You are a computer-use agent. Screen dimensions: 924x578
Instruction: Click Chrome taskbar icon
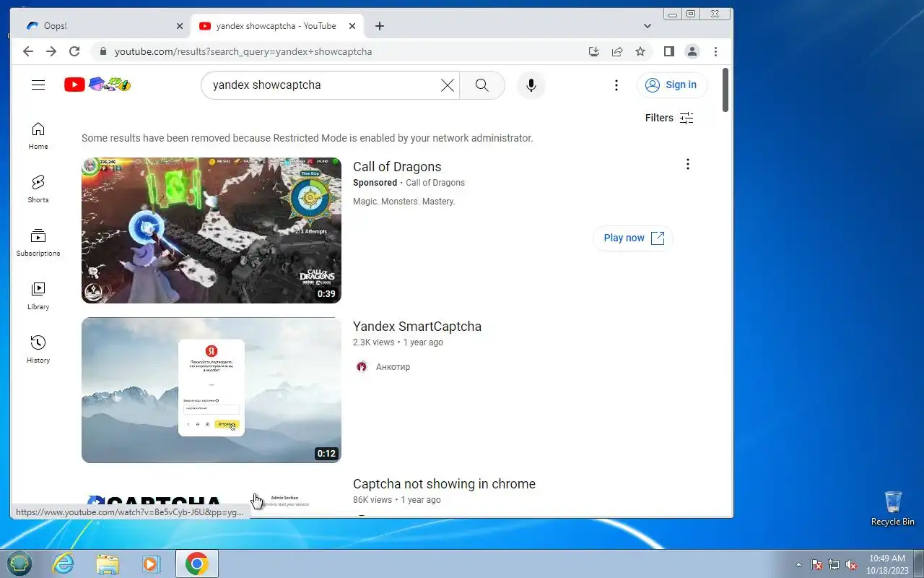click(x=197, y=564)
